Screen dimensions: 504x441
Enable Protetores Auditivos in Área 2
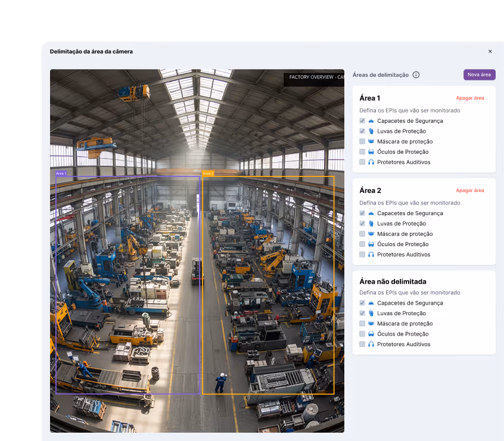point(362,254)
